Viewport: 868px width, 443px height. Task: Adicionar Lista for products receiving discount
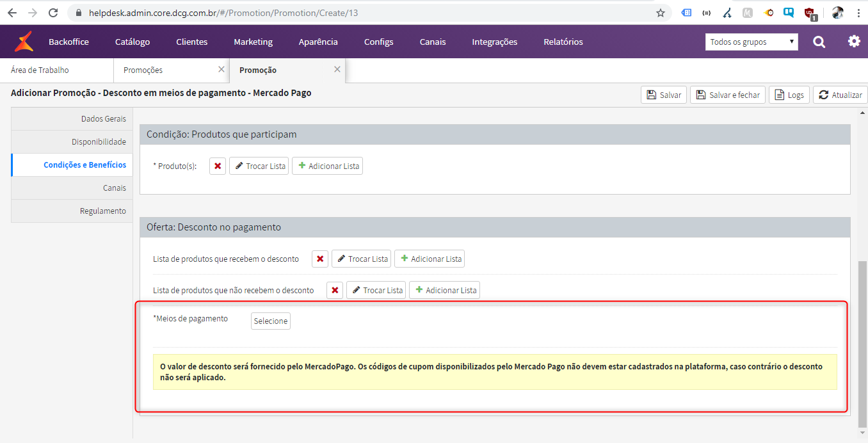(x=430, y=259)
